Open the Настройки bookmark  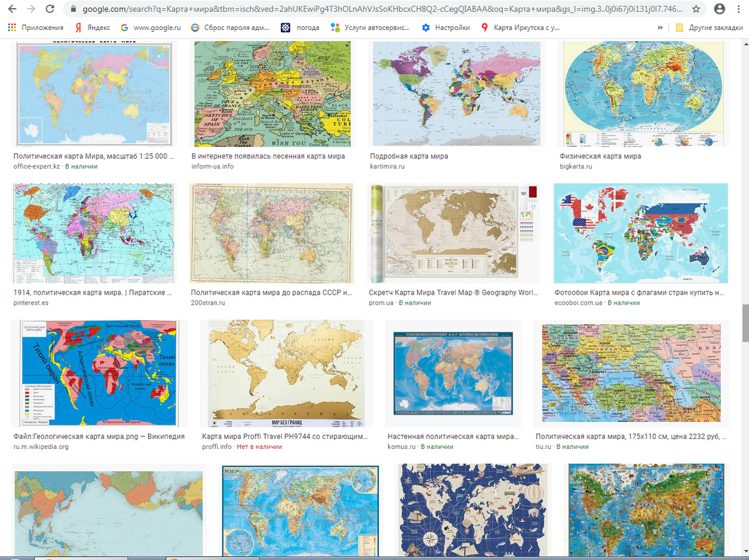coord(446,28)
